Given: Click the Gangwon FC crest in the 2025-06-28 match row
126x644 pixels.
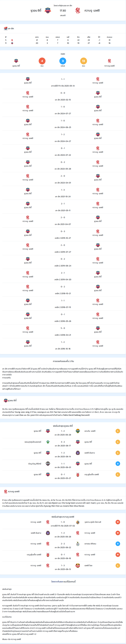Looking at the screenshot, I should 78,431.
